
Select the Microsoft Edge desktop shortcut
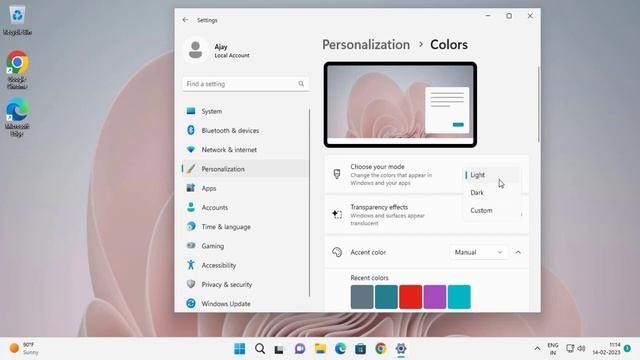pyautogui.click(x=17, y=117)
